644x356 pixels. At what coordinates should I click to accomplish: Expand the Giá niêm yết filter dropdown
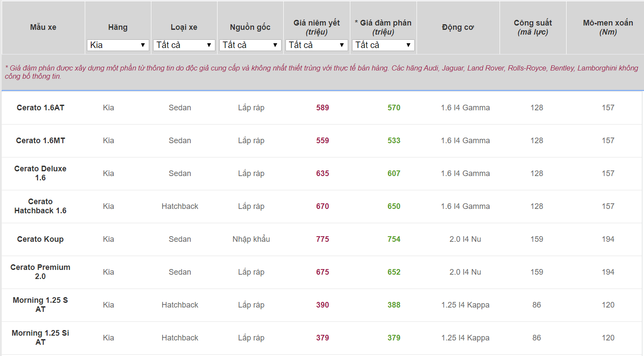(317, 45)
